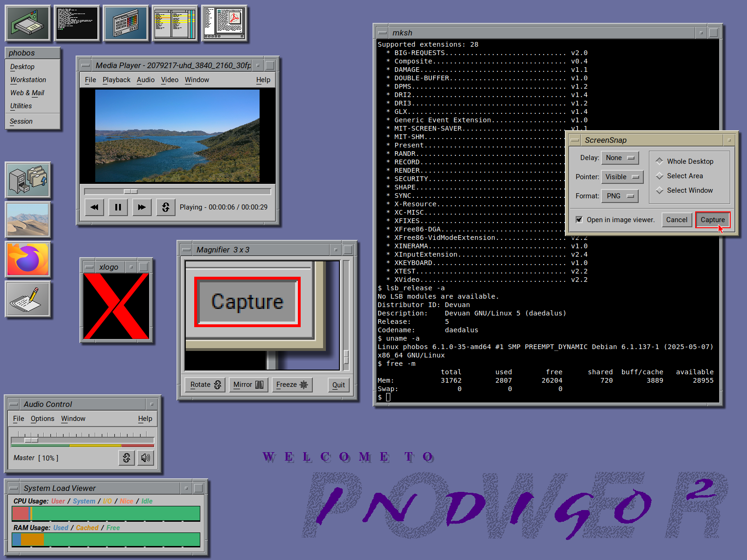The image size is (747, 560).
Task: Open Window menu in Audio Control
Action: (x=73, y=419)
